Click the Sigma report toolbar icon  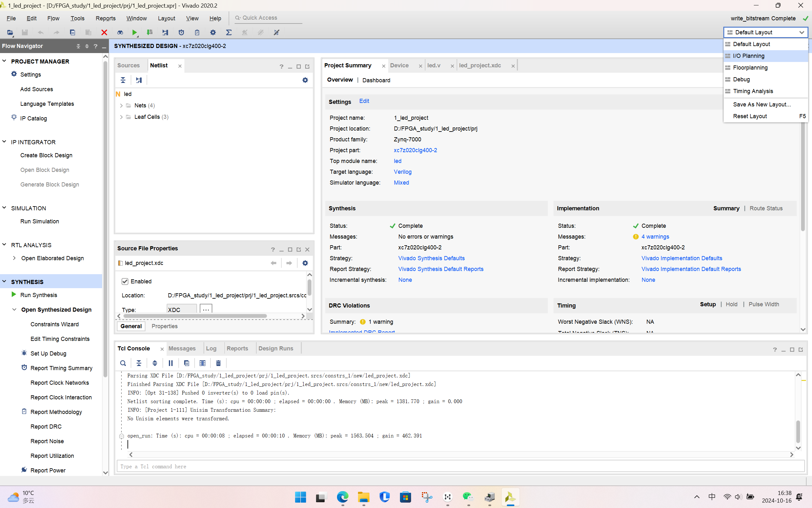pos(229,32)
